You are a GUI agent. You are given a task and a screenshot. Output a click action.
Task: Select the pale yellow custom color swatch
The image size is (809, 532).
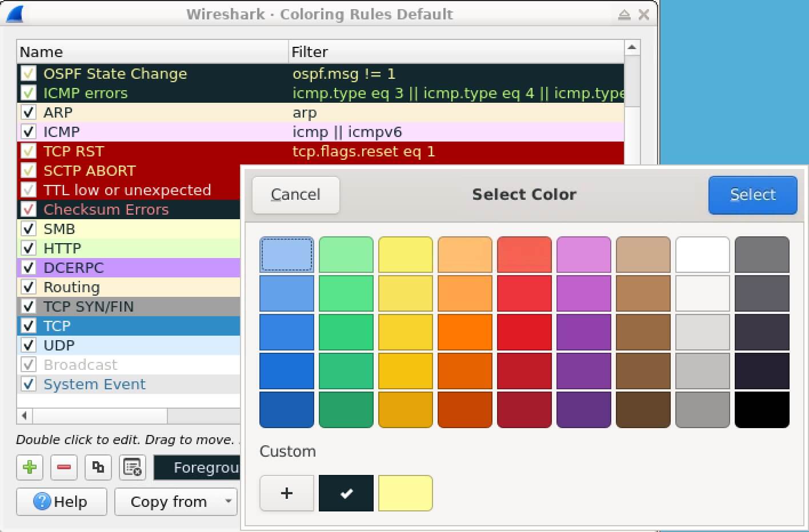(406, 493)
